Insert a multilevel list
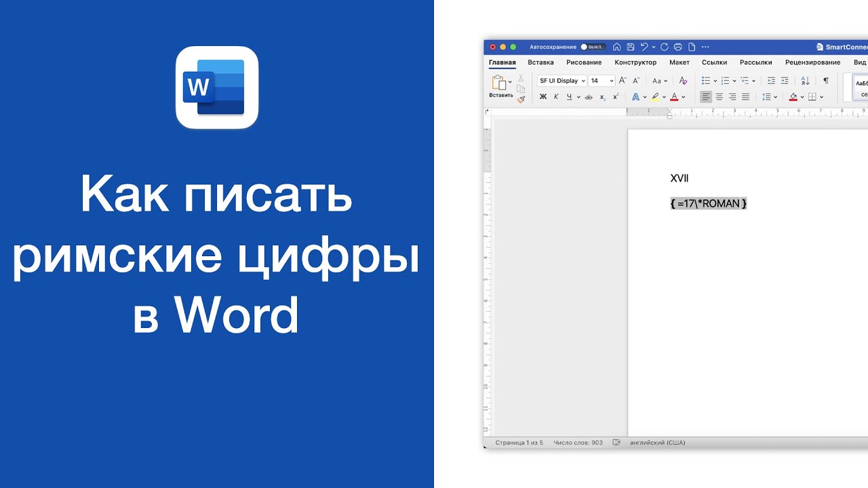This screenshot has height=488, width=868. click(745, 81)
